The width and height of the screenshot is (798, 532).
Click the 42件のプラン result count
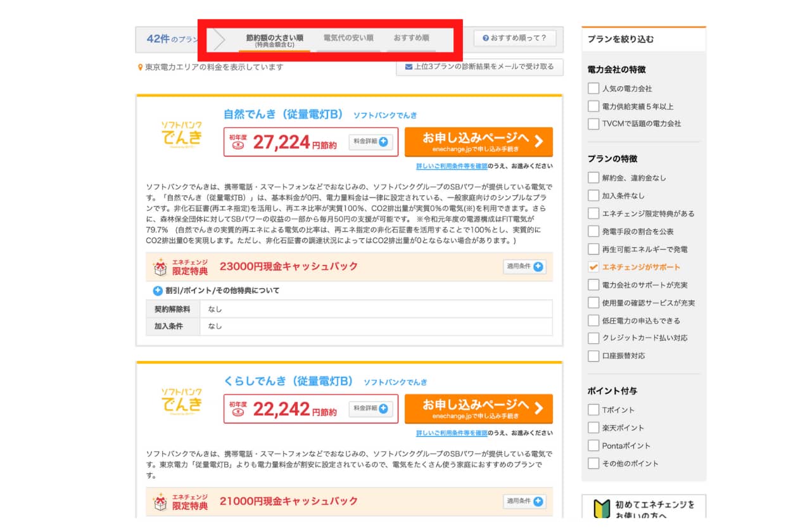172,39
